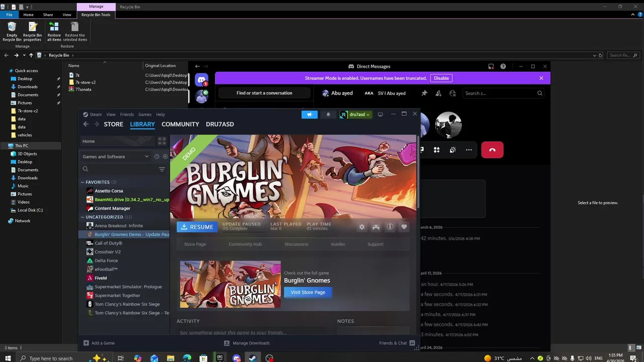Click Empty Recycle Bin in the ribbon
Image resolution: width=644 pixels, height=362 pixels.
[x=12, y=31]
